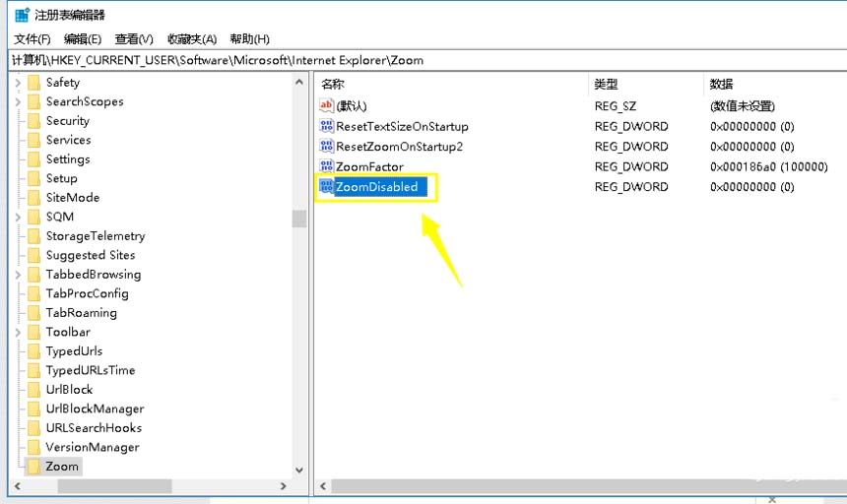Select the ResetZoomOnStartup2 value name
Image resolution: width=847 pixels, height=504 pixels.
[399, 147]
